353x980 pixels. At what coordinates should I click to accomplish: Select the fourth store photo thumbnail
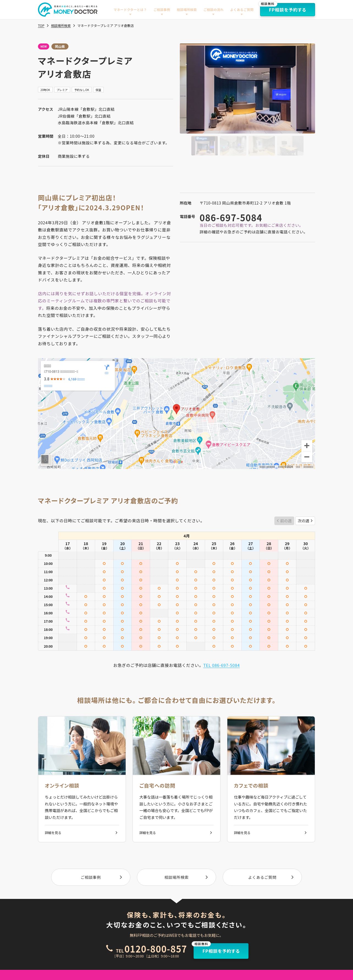[x=290, y=146]
